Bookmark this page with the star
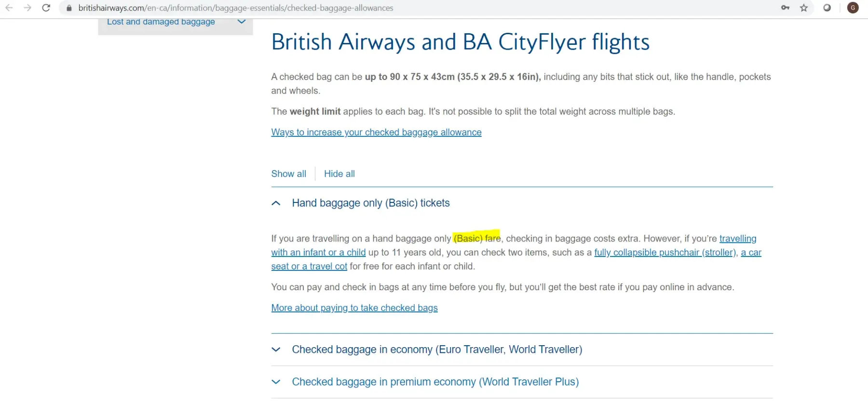Screen dimensions: 868x403 pos(804,8)
